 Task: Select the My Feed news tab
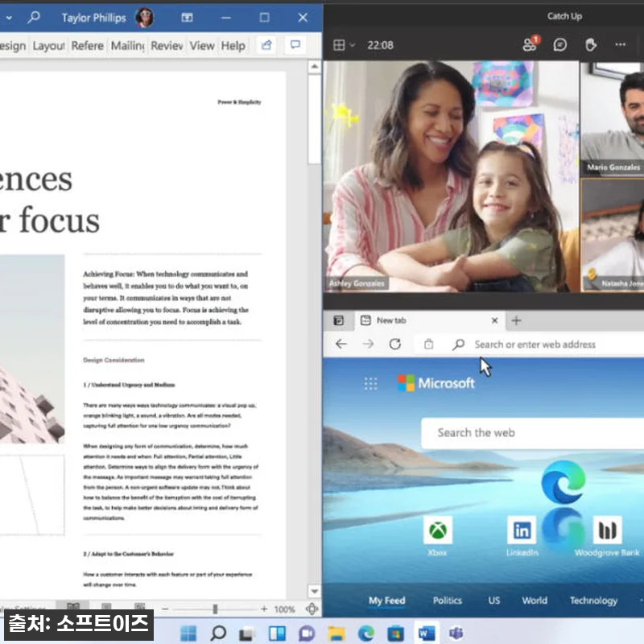387,601
